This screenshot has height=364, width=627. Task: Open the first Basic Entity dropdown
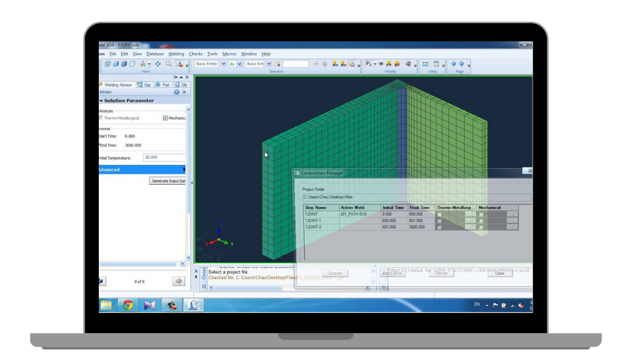[224, 64]
